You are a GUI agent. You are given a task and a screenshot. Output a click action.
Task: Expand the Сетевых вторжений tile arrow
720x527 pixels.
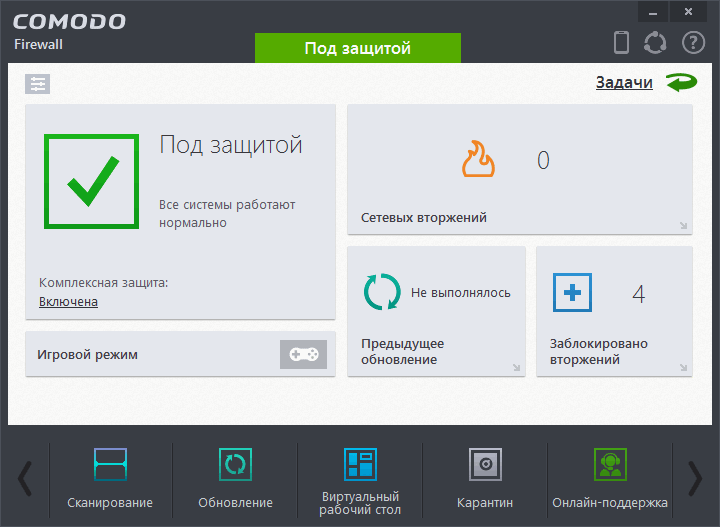click(683, 225)
